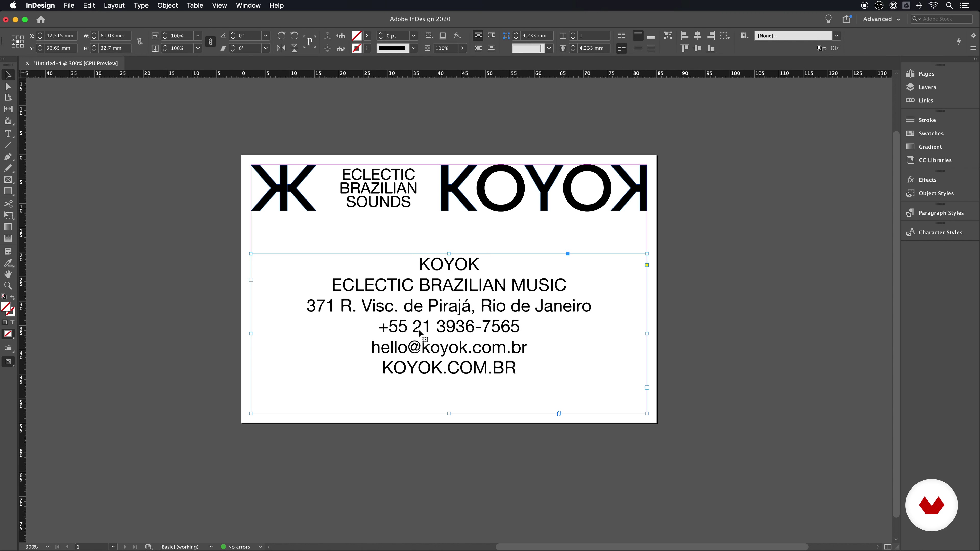Click Flip Horizontal icon in control bar
This screenshot has height=551, width=980.
point(281,48)
